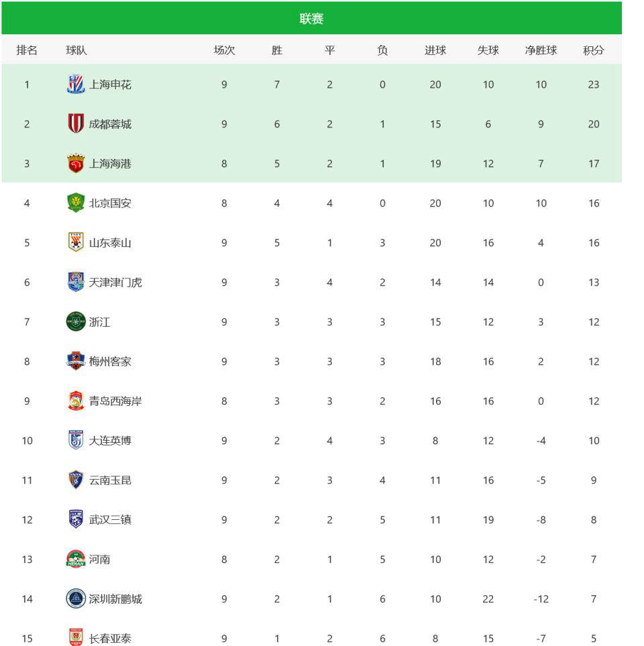Click the Tianjin Jinmen Tiger (天津津门虎) crest
This screenshot has width=644, height=646.
click(76, 282)
